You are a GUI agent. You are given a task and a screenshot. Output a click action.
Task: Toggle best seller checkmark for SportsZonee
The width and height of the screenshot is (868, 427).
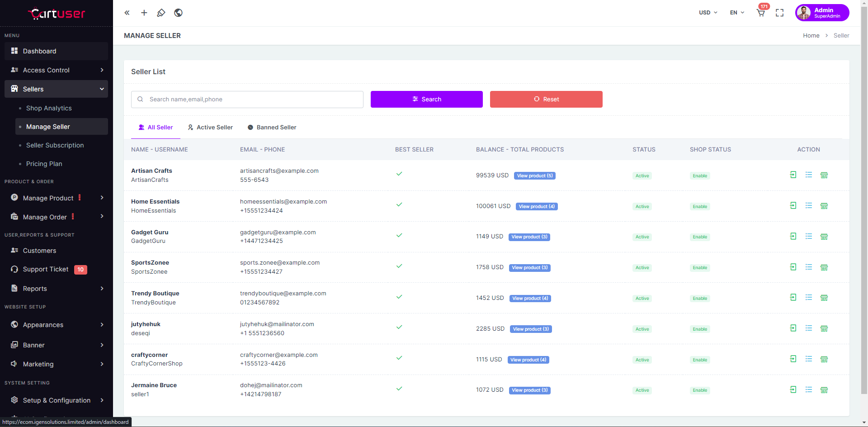point(399,266)
